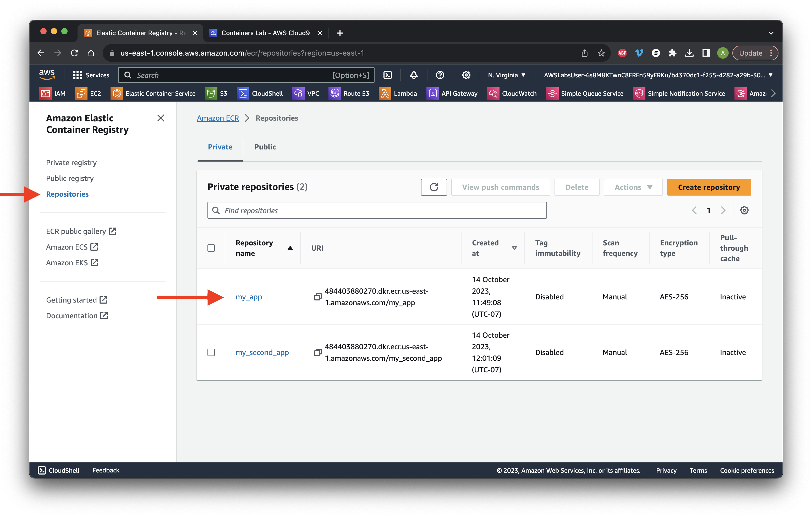Launch CloudShell from the top navigation icon
The width and height of the screenshot is (812, 517).
point(387,75)
